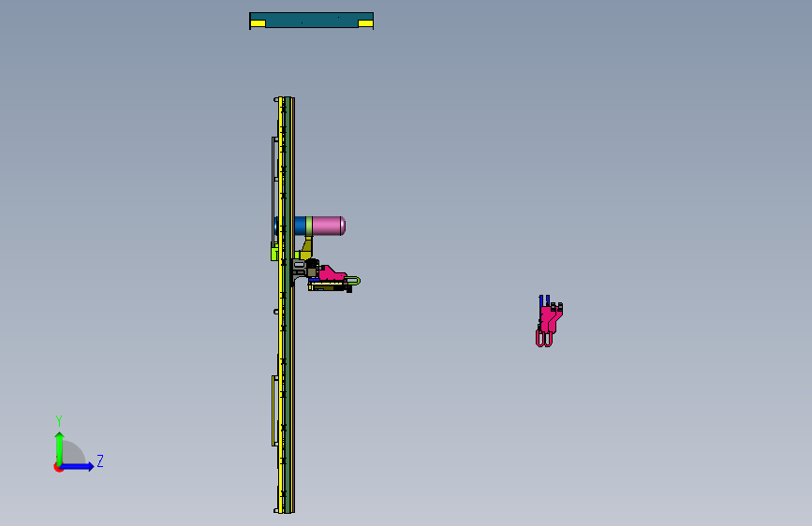812x526 pixels.
Task: Select lime green block left of rail
Action: tap(274, 254)
